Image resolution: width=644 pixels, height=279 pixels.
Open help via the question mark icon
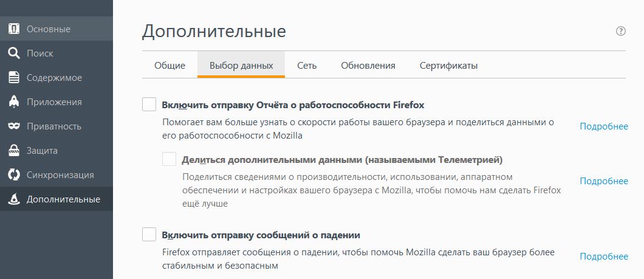[x=620, y=31]
